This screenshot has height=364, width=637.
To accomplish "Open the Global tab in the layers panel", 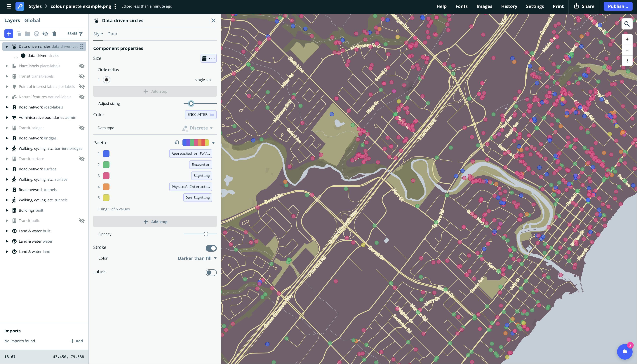I will pyautogui.click(x=32, y=20).
